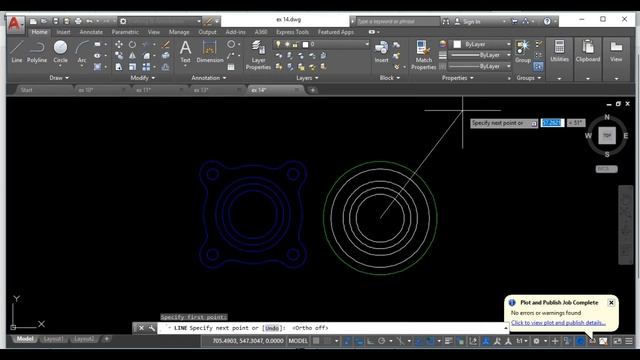Expand the Draw panel
This screenshot has width=640, height=360.
(59, 78)
